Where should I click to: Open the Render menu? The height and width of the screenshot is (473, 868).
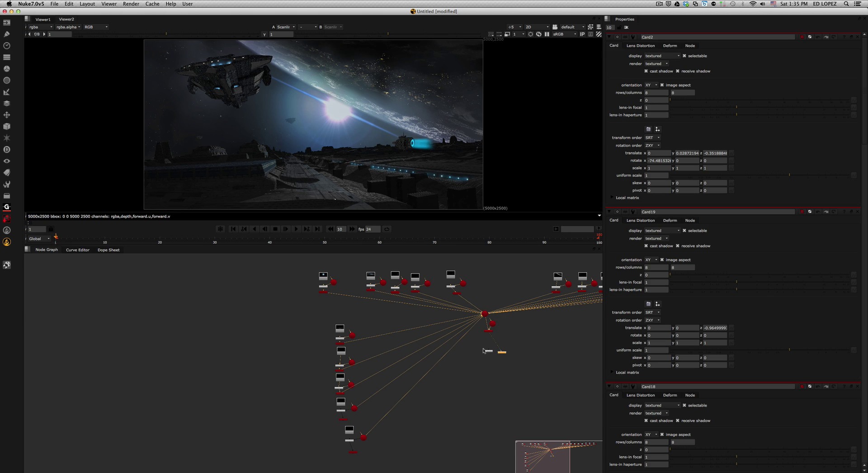click(x=131, y=4)
